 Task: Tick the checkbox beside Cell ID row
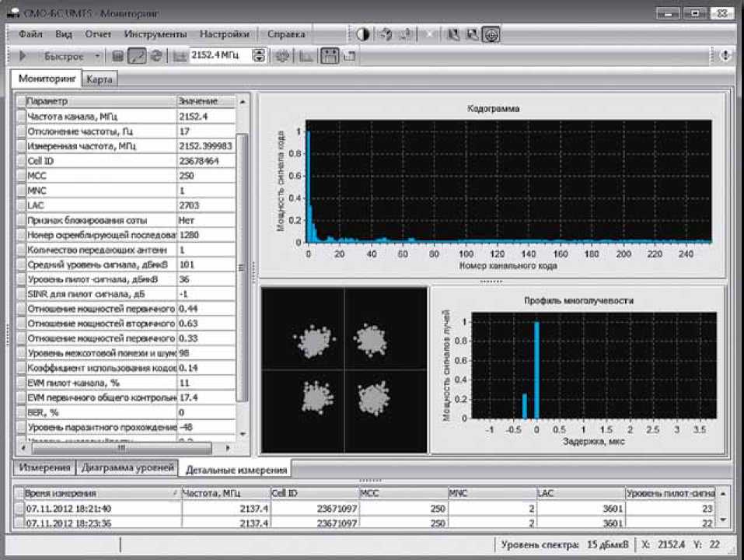coord(20,161)
